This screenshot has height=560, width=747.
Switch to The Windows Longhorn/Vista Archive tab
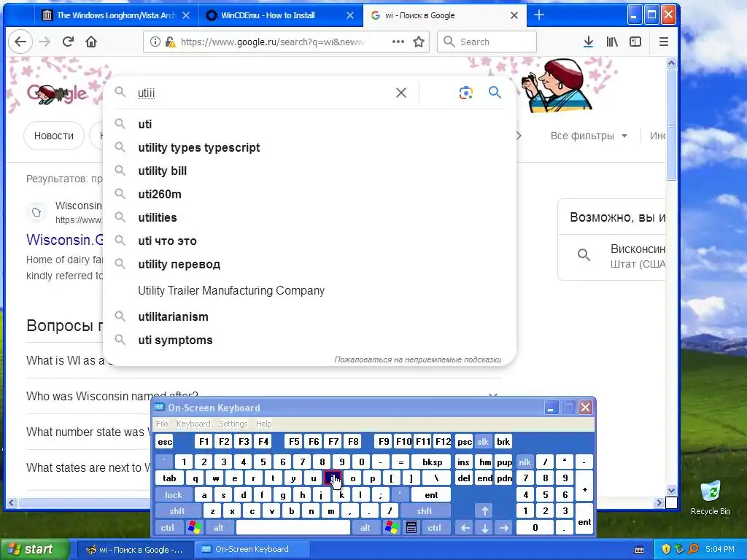[116, 15]
